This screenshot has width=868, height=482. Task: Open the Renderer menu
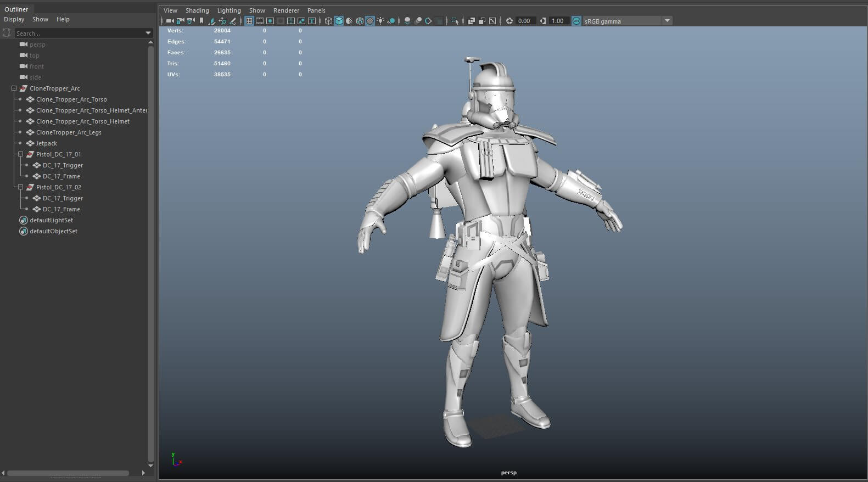point(286,10)
